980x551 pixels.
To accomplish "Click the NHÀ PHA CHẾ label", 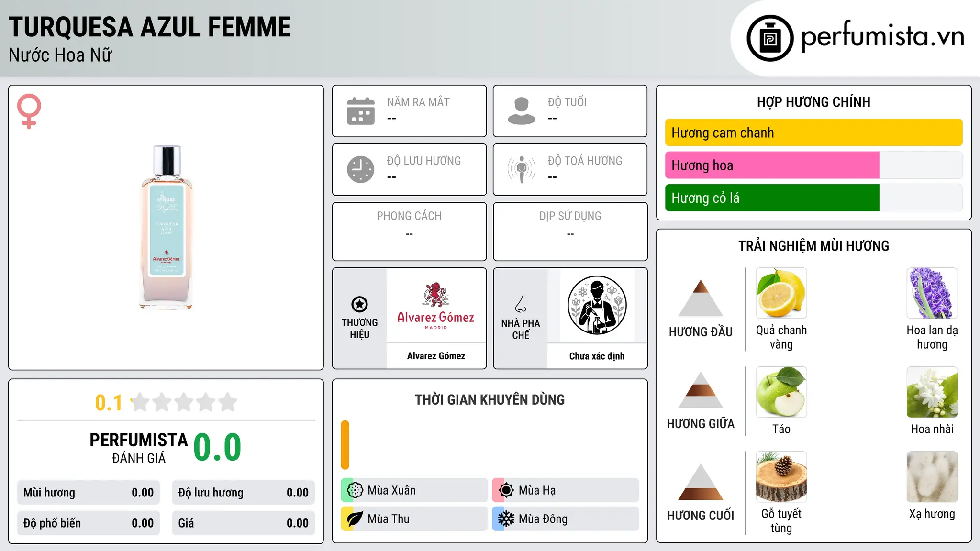I will 521,329.
